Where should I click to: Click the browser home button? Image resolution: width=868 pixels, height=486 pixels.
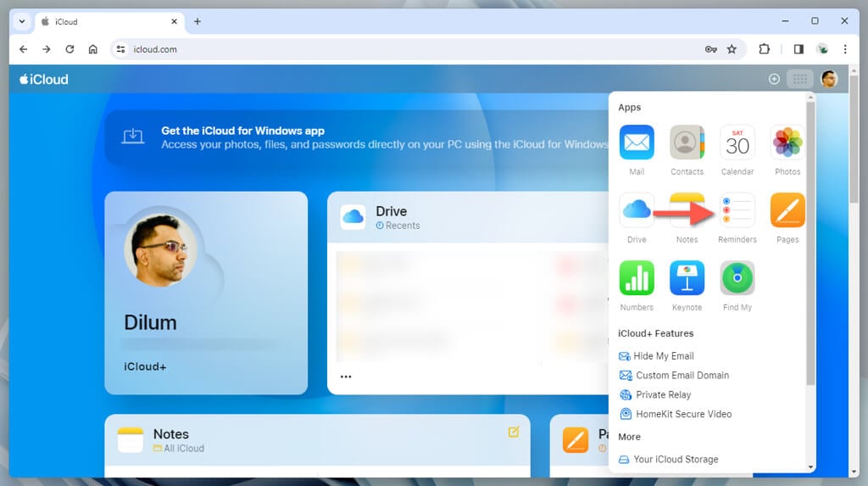pos(93,49)
